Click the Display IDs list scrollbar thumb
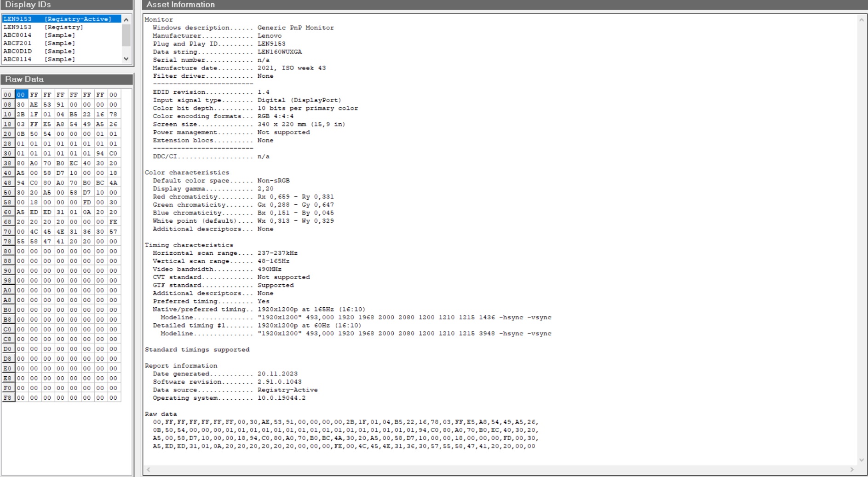 [x=126, y=35]
